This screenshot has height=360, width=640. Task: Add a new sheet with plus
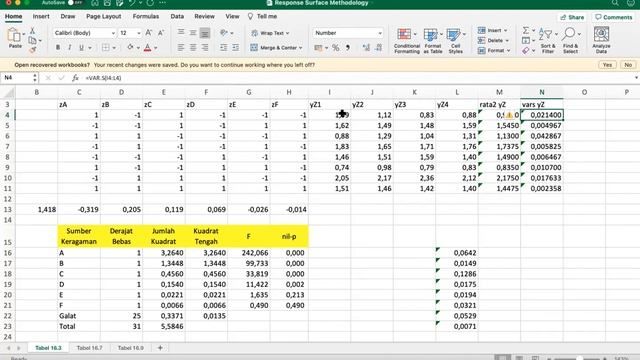point(160,348)
